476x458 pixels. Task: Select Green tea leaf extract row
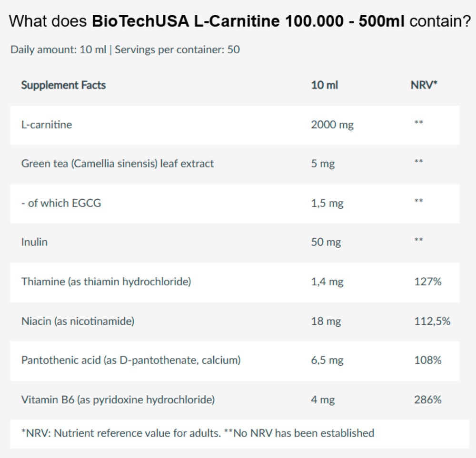pyautogui.click(x=235, y=164)
